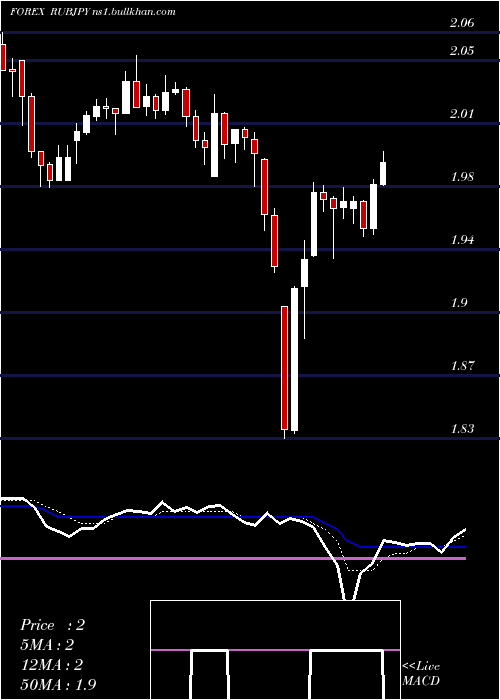500x700 pixels.
Task: Select the 1.83 price axis label
Action: [462, 429]
